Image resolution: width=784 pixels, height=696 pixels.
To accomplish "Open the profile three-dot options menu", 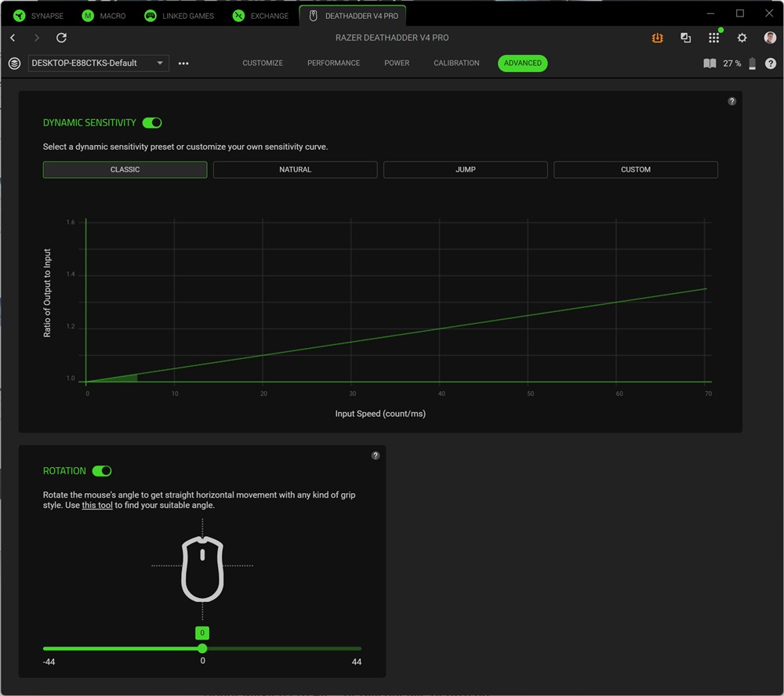I will [x=183, y=63].
